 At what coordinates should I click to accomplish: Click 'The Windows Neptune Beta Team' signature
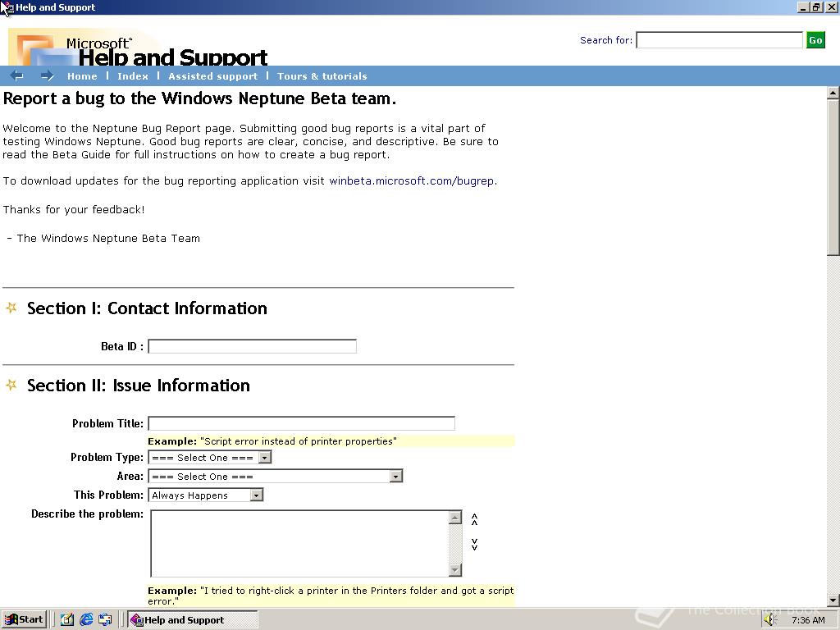pyautogui.click(x=108, y=239)
